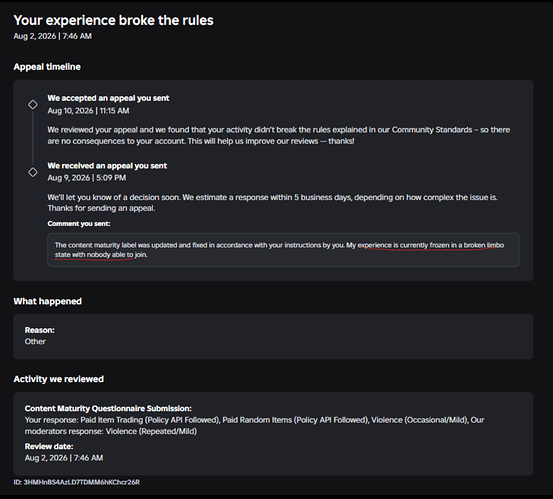Click the ID string at the page bottom

[77, 482]
